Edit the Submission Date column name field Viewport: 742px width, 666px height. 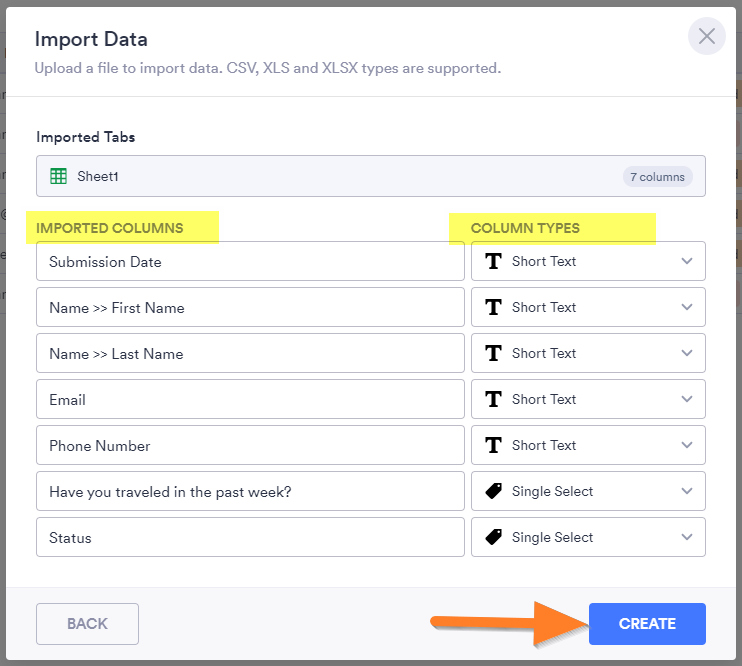tap(250, 262)
